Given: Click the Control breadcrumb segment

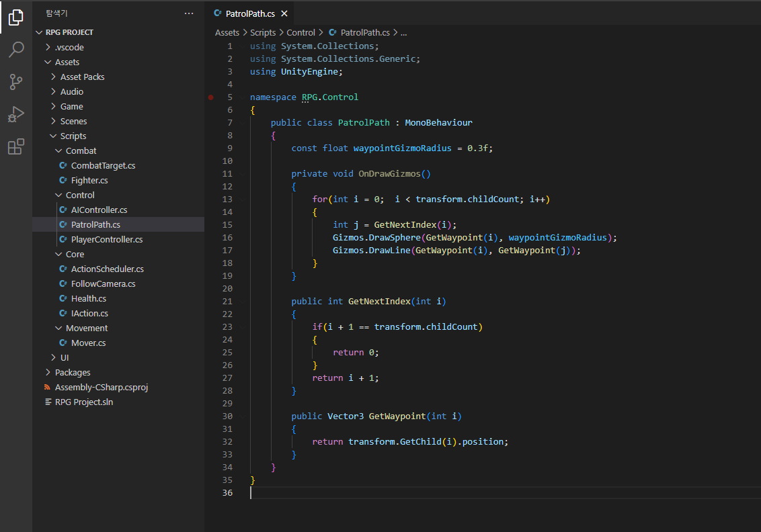Looking at the screenshot, I should [x=301, y=32].
